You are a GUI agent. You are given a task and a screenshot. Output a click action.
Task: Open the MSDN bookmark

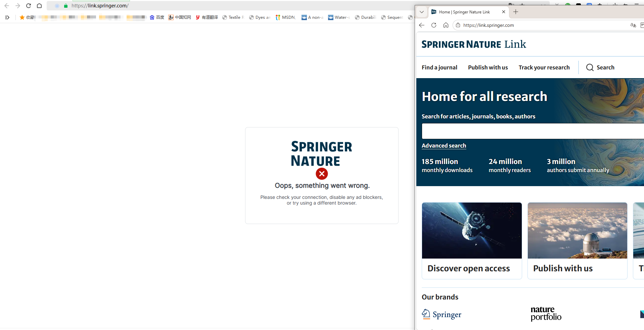tap(285, 17)
